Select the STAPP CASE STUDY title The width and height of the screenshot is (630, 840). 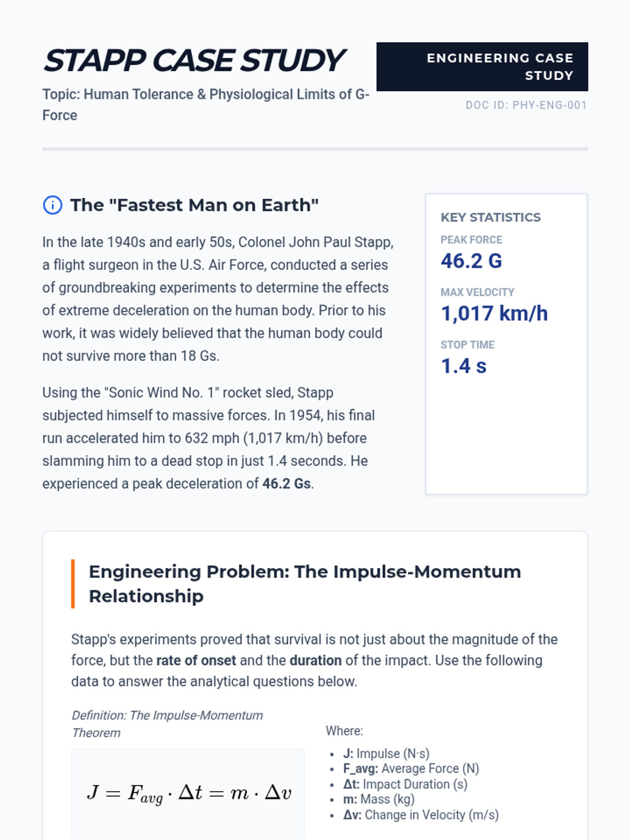pyautogui.click(x=194, y=60)
